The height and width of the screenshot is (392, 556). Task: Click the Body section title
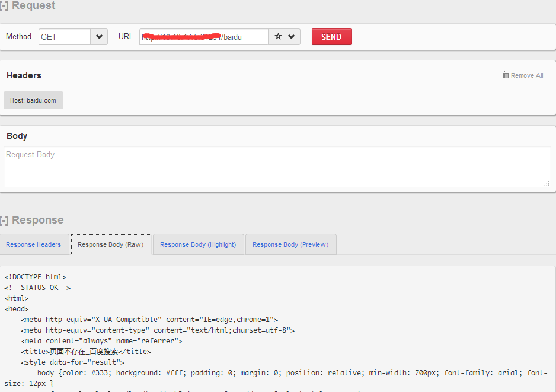point(17,136)
